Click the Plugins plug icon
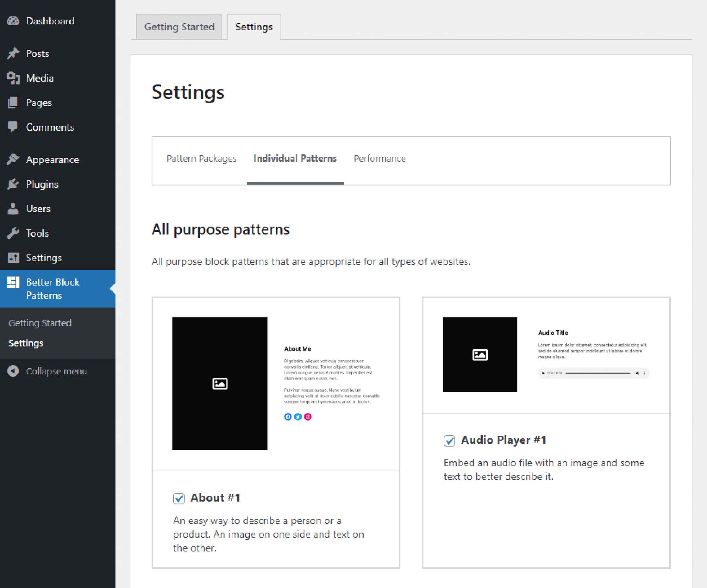Screen dimensions: 707x588 (13, 184)
